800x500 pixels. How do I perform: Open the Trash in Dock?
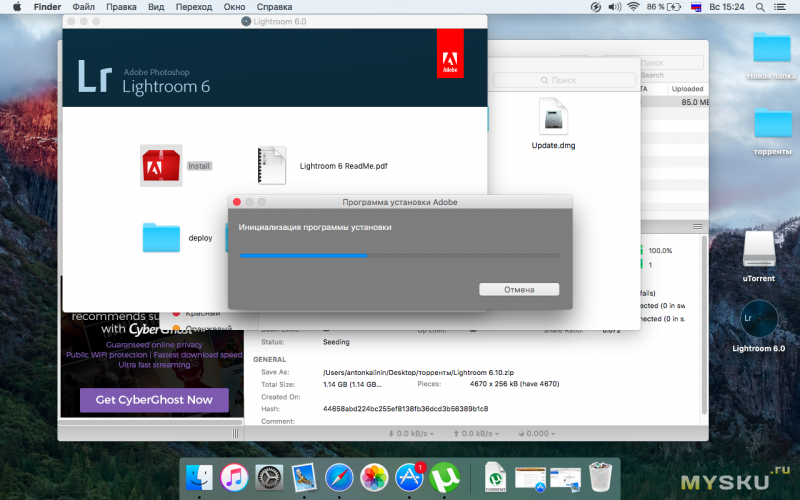(600, 477)
